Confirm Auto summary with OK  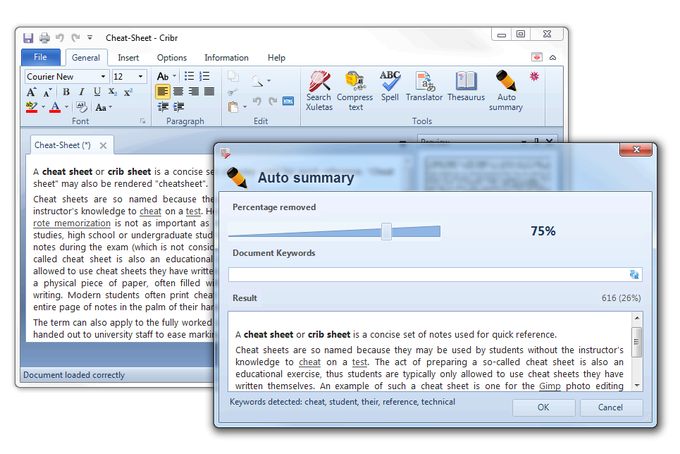pos(543,408)
